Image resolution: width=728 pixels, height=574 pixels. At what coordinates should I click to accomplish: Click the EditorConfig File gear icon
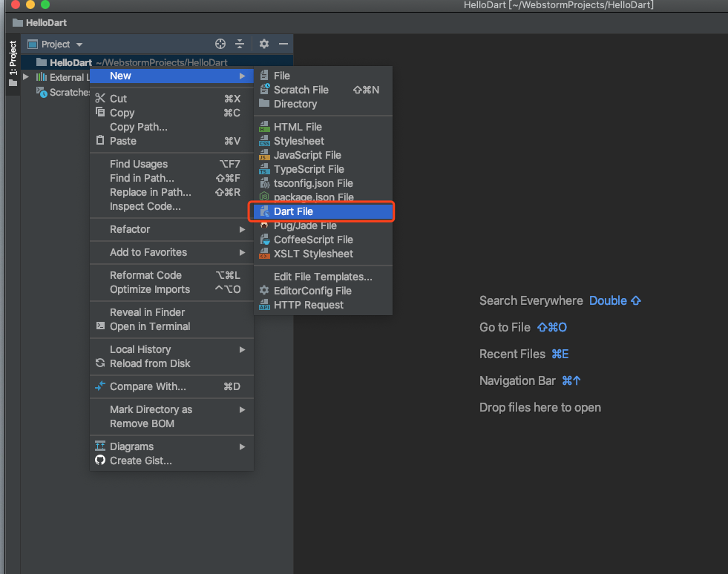click(264, 291)
